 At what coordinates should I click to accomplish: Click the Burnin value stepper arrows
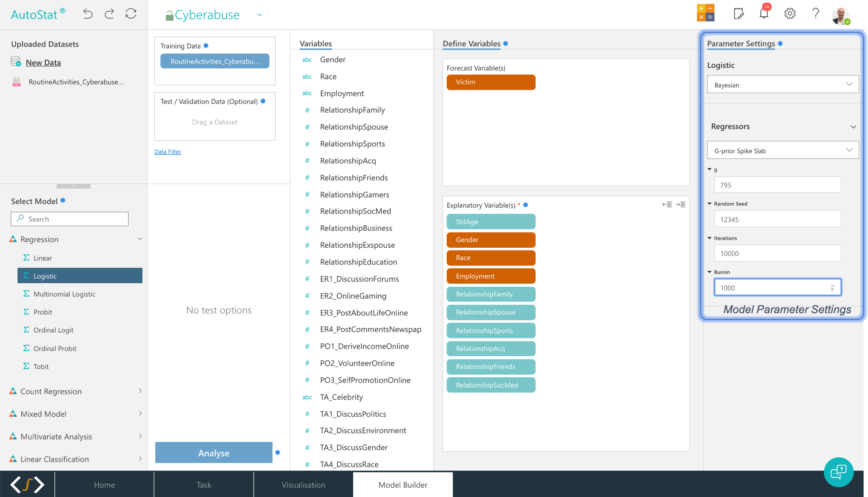click(x=832, y=288)
